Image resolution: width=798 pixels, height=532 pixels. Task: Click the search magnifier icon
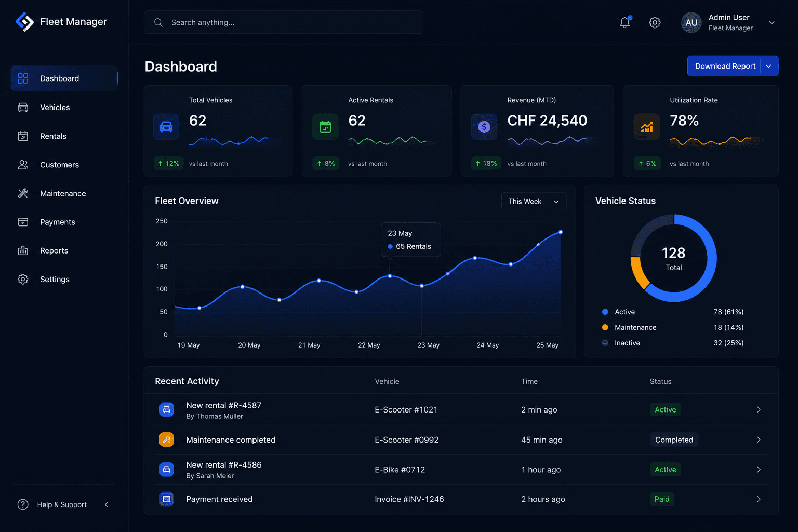[x=158, y=22]
